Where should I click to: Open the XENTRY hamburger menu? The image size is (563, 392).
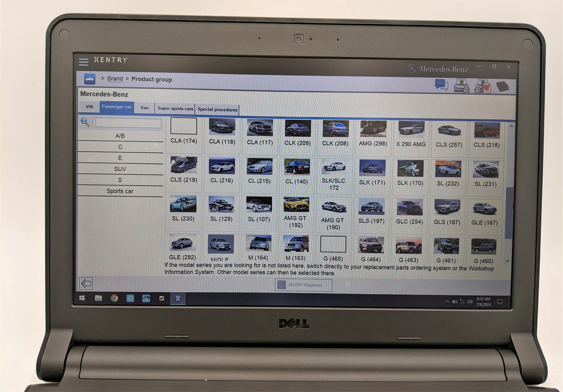83,62
